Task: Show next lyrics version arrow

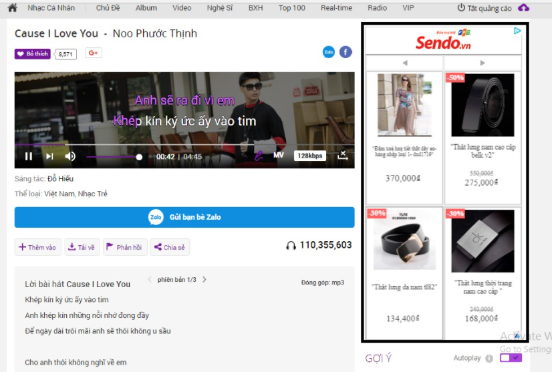Action: pos(204,280)
